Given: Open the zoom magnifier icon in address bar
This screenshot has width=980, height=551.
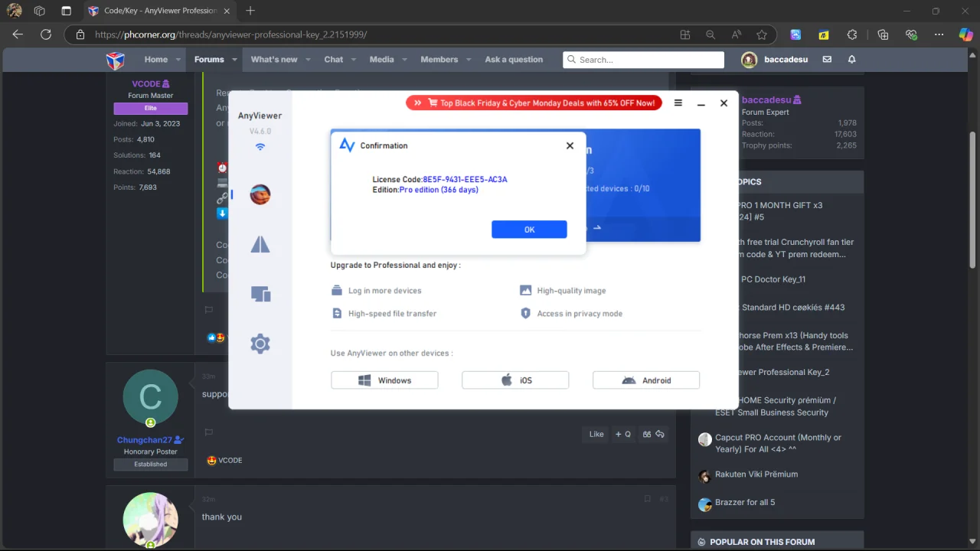Looking at the screenshot, I should 710,34.
